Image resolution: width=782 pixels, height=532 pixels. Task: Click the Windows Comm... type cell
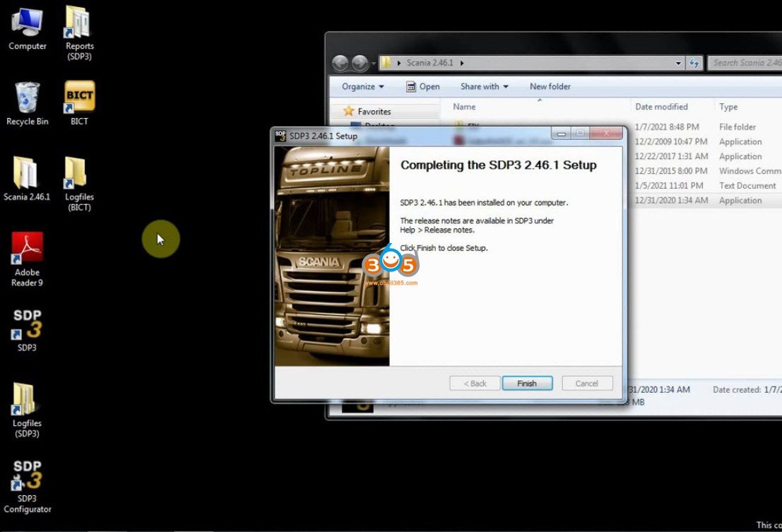[x=750, y=171]
